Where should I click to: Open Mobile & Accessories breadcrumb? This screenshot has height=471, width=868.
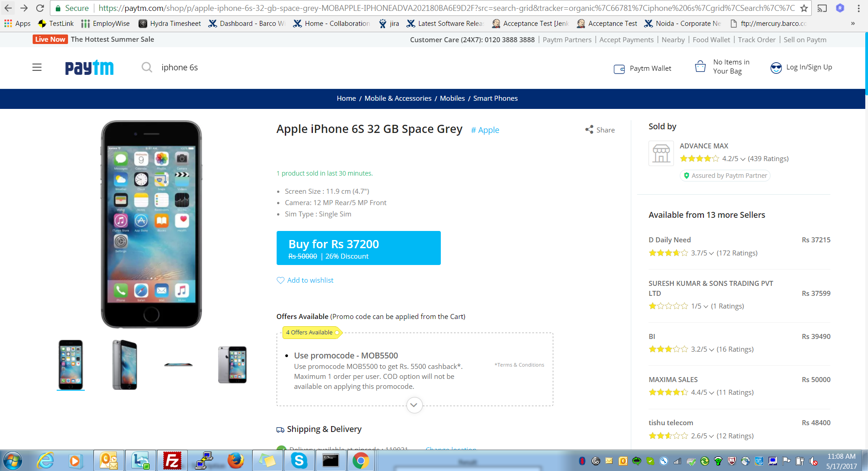click(x=398, y=98)
